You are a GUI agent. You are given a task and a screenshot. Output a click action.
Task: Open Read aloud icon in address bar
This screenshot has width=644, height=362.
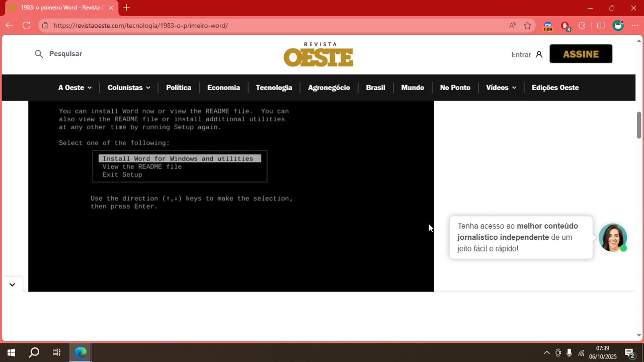pyautogui.click(x=512, y=25)
